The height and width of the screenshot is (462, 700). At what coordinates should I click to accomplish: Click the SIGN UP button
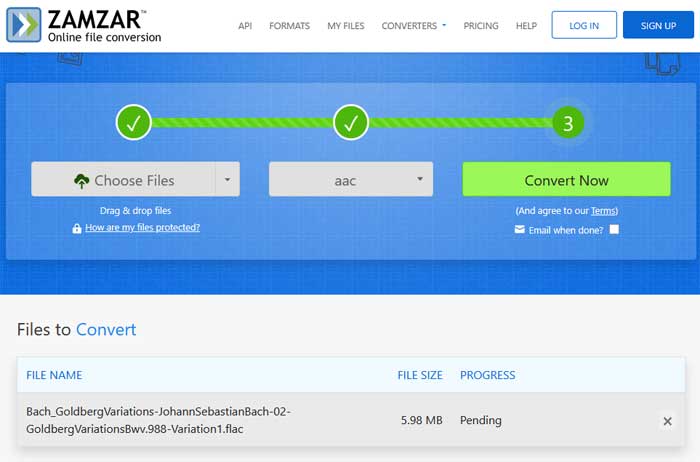click(x=658, y=25)
